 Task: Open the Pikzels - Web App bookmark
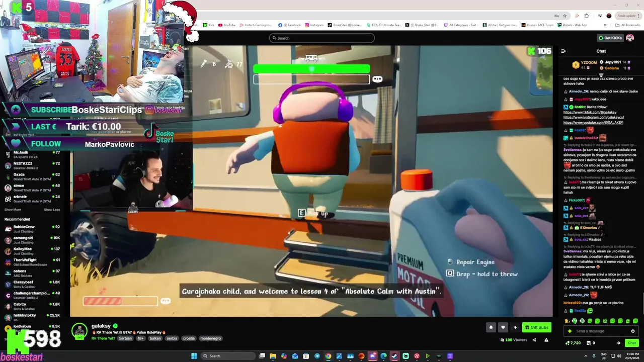tap(573, 25)
